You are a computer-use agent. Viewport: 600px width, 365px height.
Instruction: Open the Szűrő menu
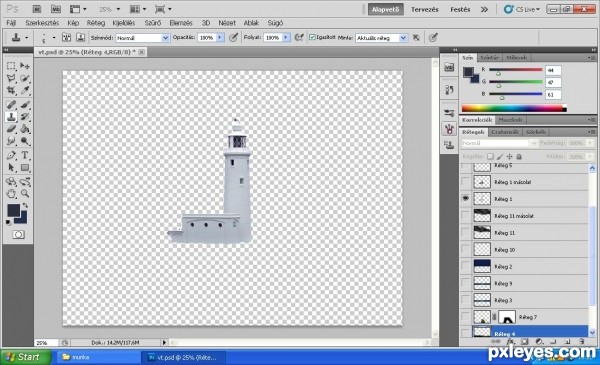153,23
